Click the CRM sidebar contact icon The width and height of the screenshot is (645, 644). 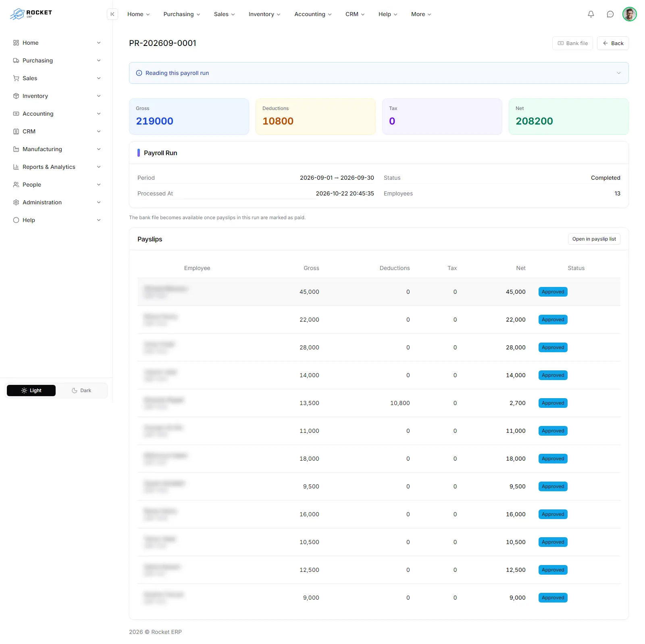[16, 131]
